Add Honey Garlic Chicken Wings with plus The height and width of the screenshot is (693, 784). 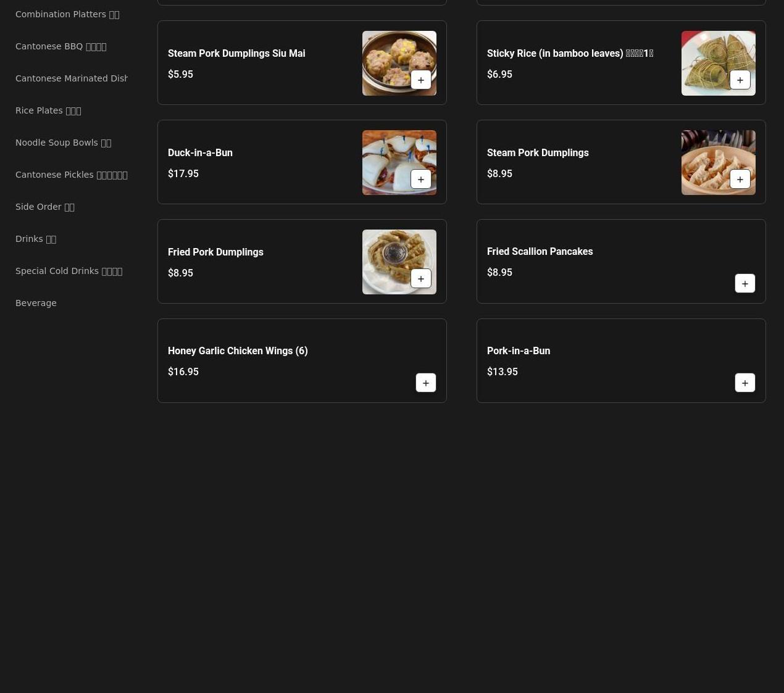click(426, 383)
